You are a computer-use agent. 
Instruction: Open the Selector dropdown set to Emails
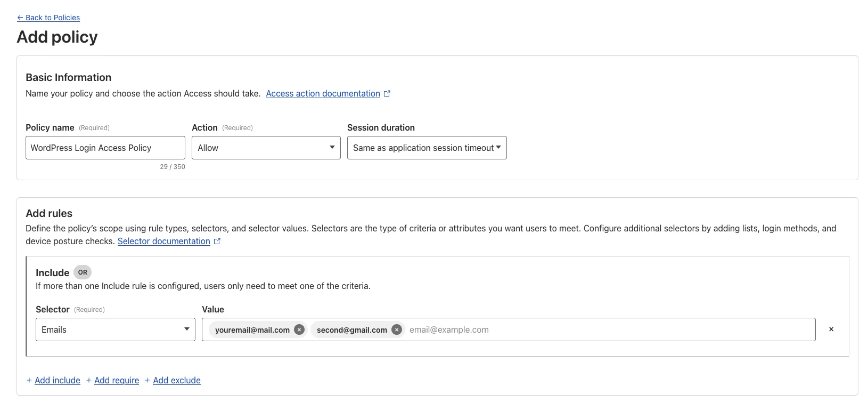tap(116, 329)
